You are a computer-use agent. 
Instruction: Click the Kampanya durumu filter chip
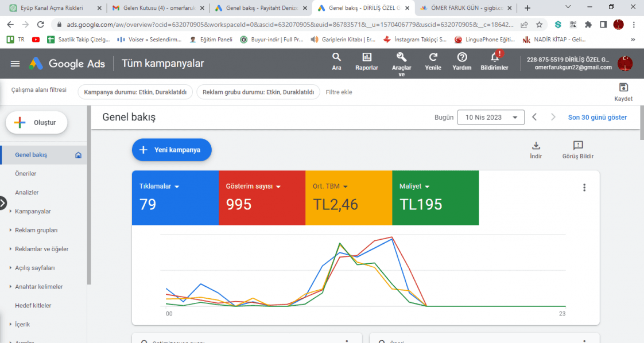[135, 92]
